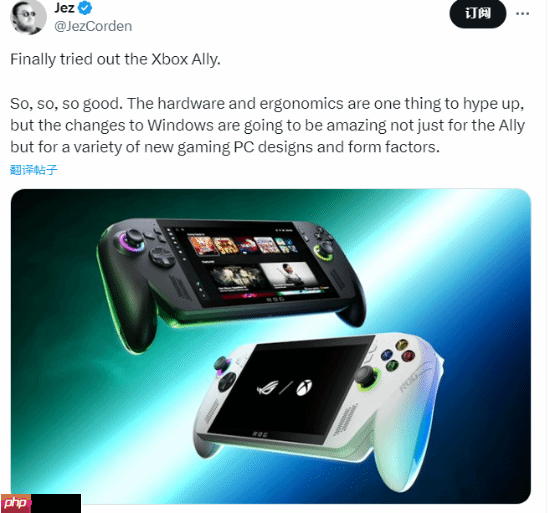Select the black Xbox Ally handheld in image

tap(231, 281)
